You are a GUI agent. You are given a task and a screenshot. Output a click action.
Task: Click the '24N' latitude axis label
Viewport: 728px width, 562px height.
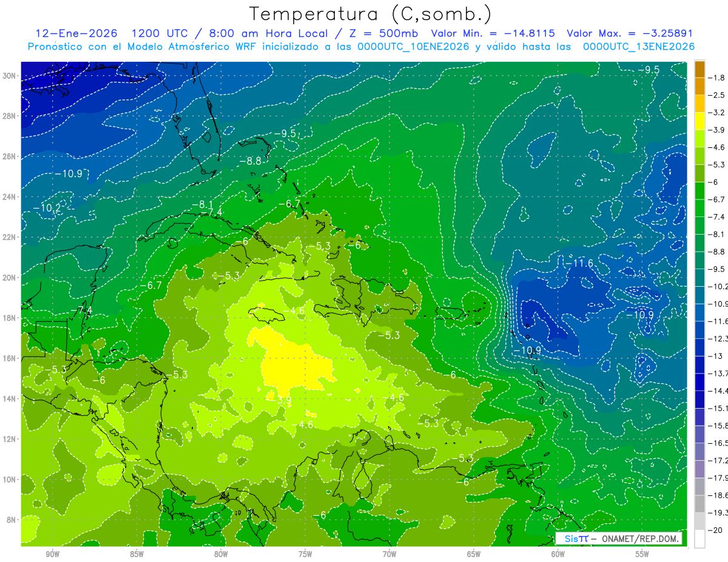pos(10,196)
